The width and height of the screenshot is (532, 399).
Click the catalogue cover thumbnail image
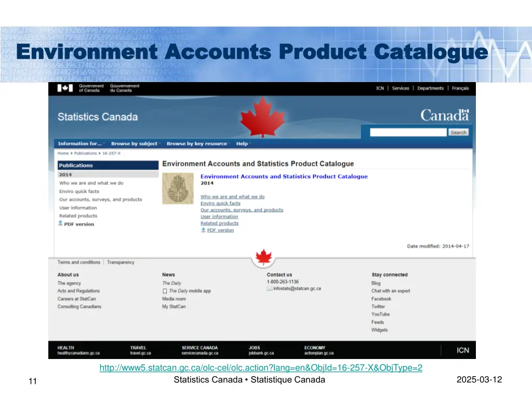[x=178, y=188]
